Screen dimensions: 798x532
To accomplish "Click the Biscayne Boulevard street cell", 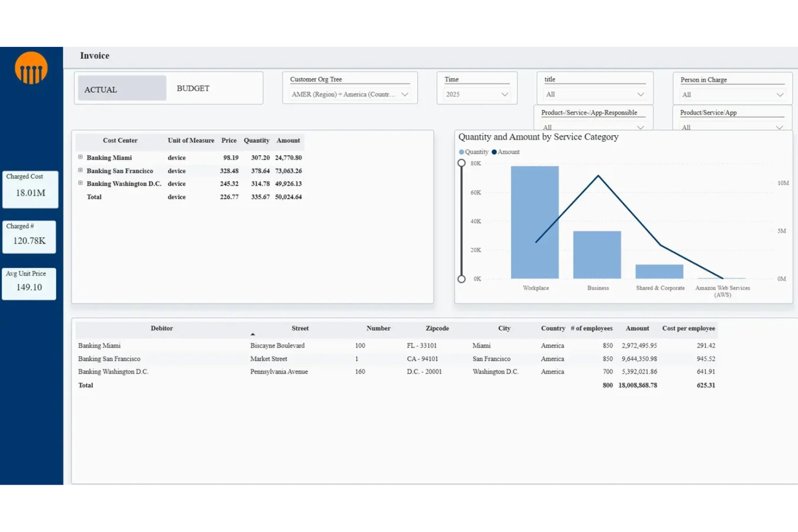I will (277, 346).
